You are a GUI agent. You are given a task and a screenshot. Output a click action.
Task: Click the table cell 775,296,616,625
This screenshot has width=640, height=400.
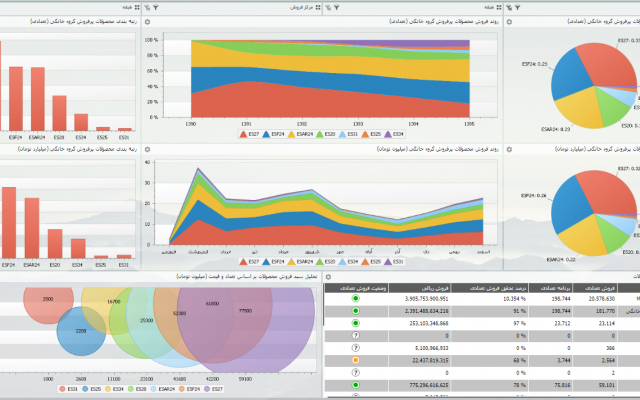420,385
